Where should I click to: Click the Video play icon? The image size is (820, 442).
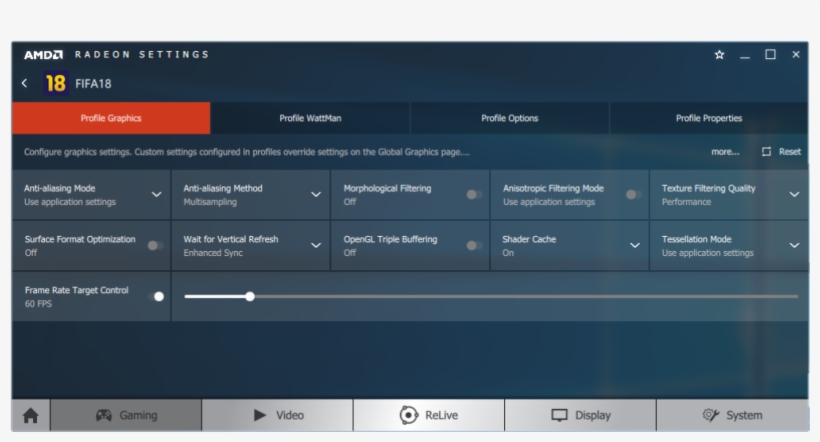259,415
